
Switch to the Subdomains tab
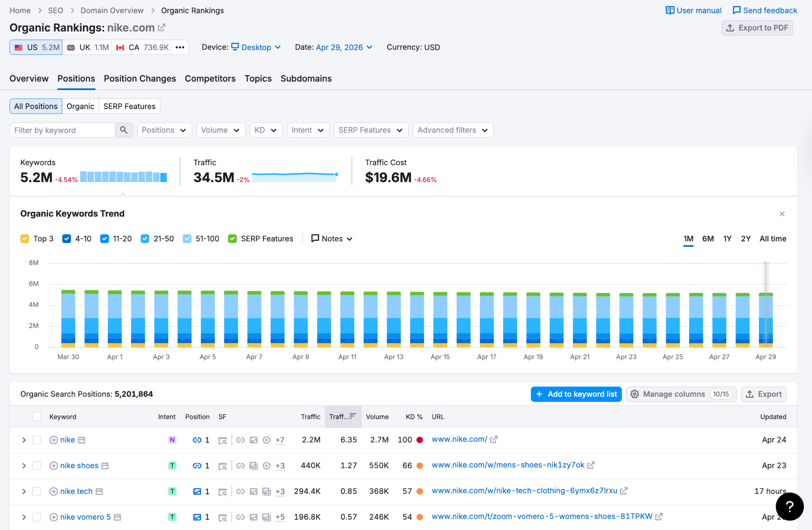click(306, 79)
